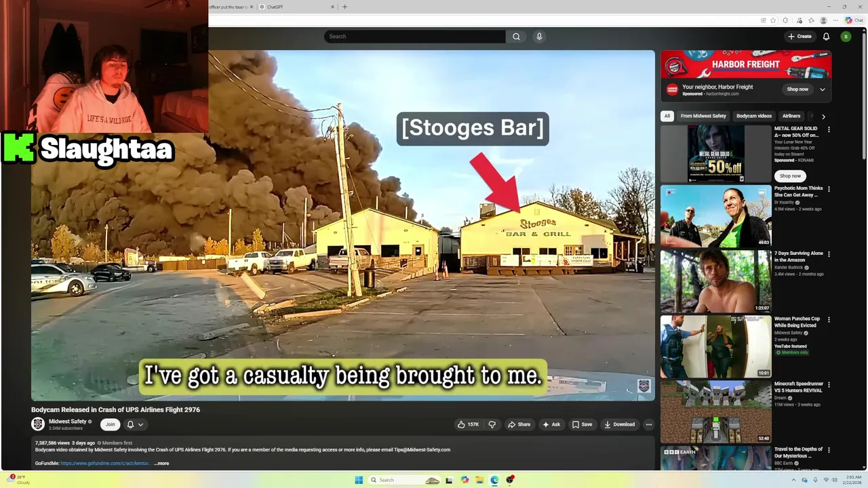Open options for Travel to the Depths video

pos(829,449)
